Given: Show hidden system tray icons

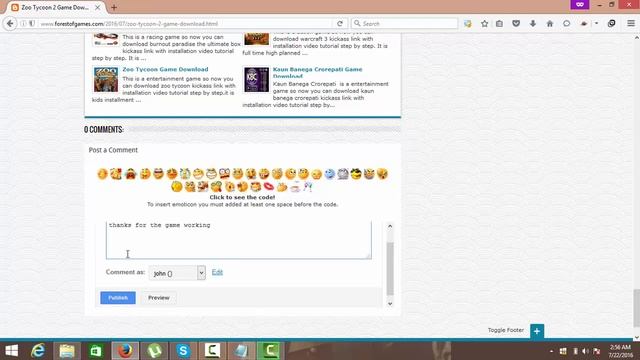Looking at the screenshot, I should pyautogui.click(x=551, y=351).
